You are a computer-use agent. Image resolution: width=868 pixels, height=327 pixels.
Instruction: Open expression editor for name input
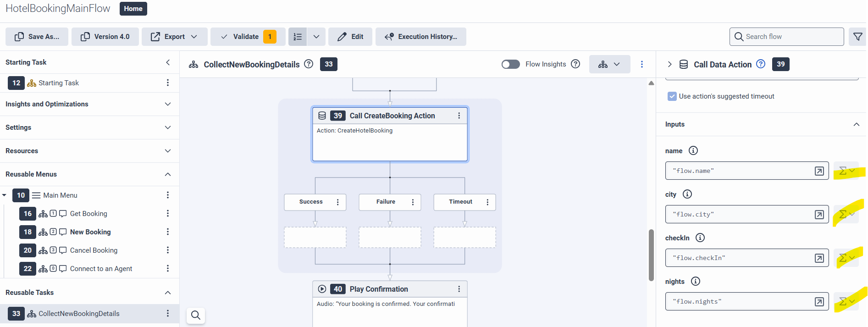819,171
